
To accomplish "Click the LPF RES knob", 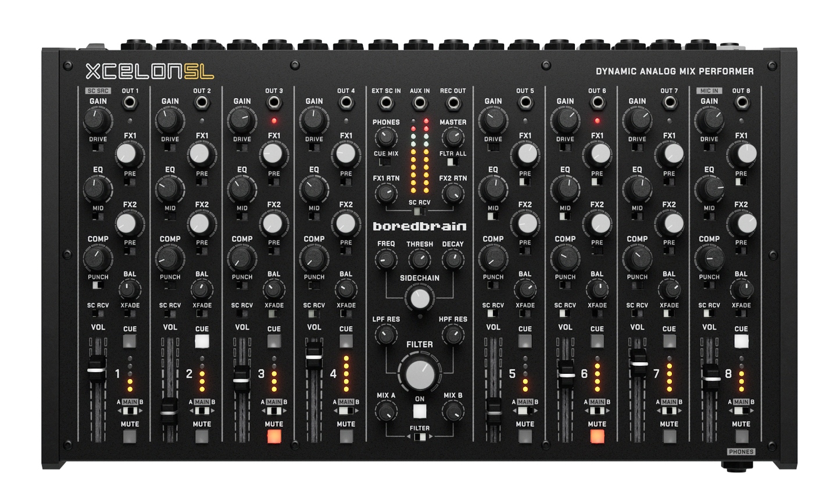I will tap(385, 334).
